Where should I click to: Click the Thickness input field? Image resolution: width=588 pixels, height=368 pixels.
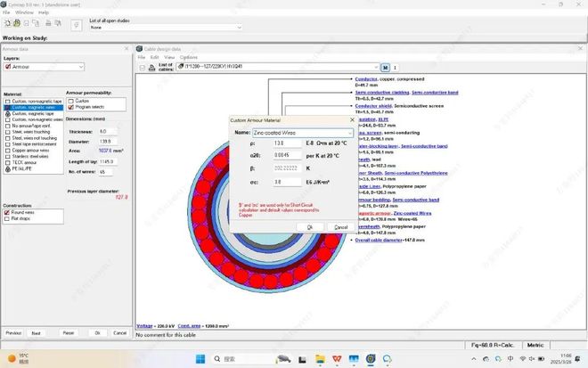107,131
